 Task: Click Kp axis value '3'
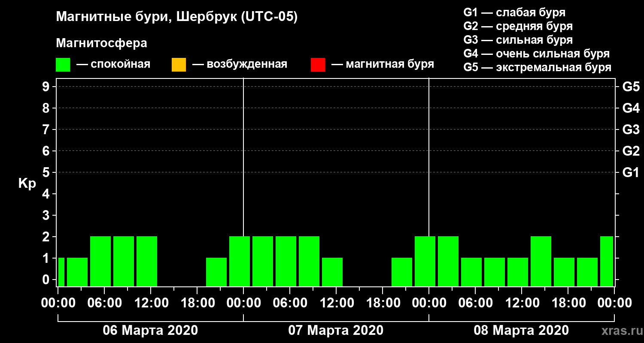tap(47, 215)
